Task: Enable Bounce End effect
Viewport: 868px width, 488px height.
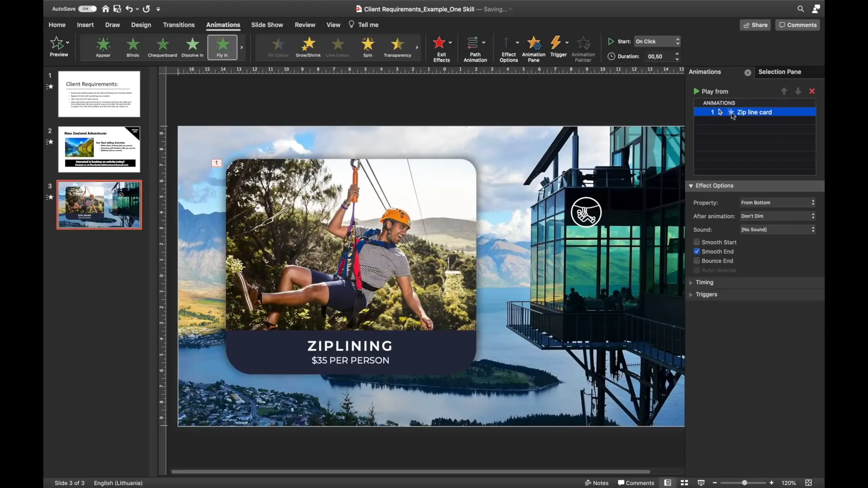Action: pyautogui.click(x=697, y=261)
